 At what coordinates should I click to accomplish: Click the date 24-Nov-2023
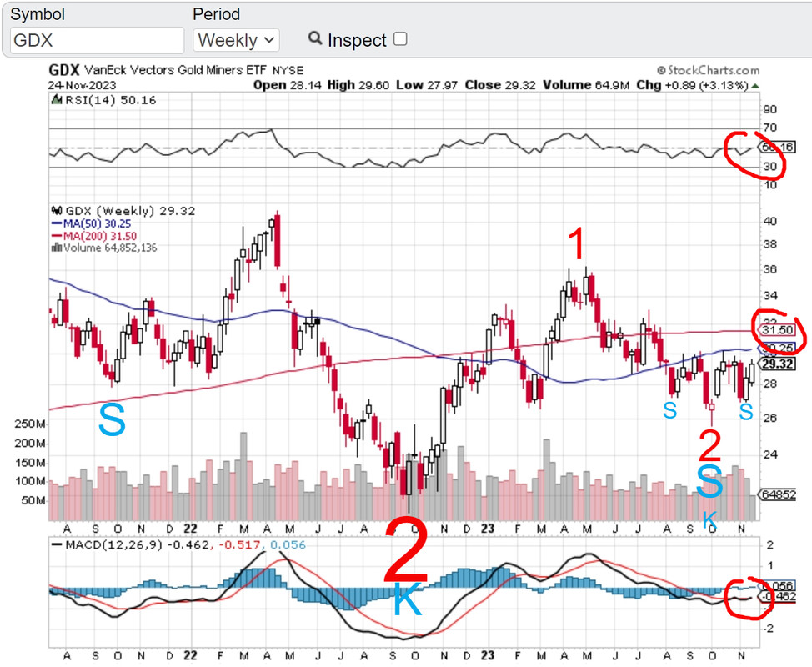point(83,85)
